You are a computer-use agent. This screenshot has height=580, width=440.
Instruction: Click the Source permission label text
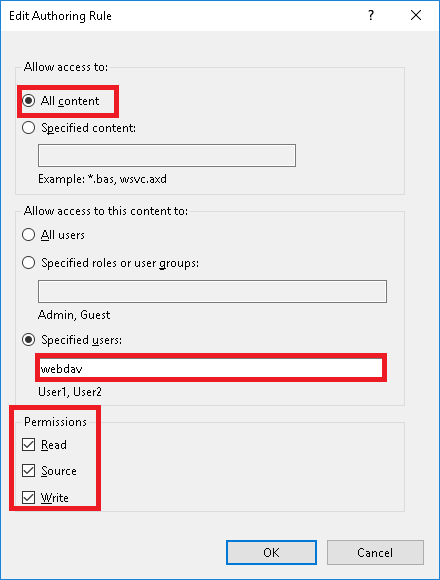(x=59, y=471)
